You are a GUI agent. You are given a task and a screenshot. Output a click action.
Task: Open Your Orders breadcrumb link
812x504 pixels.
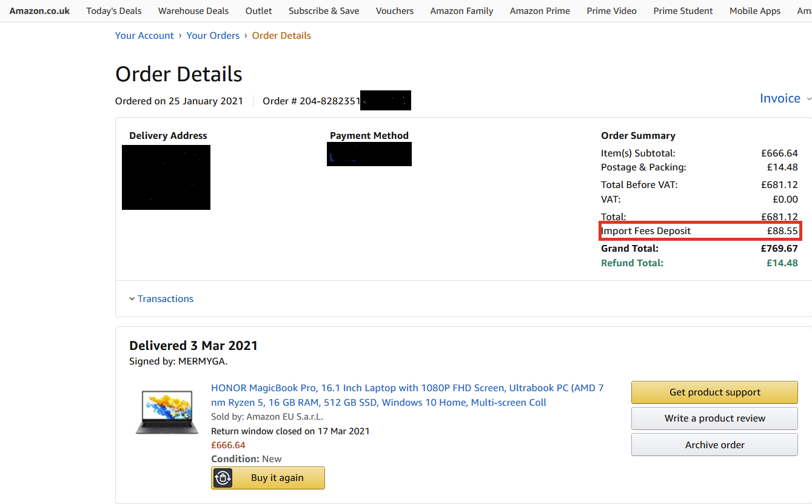tap(213, 35)
